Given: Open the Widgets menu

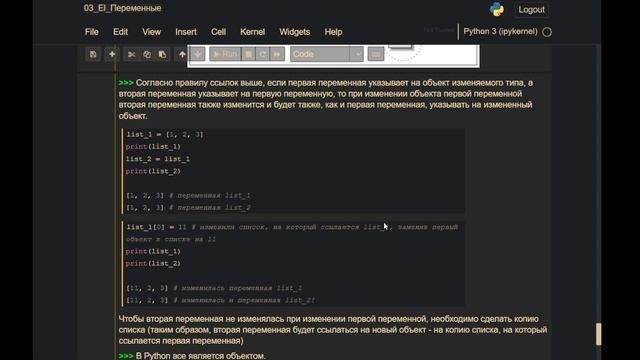Looking at the screenshot, I should (x=295, y=32).
